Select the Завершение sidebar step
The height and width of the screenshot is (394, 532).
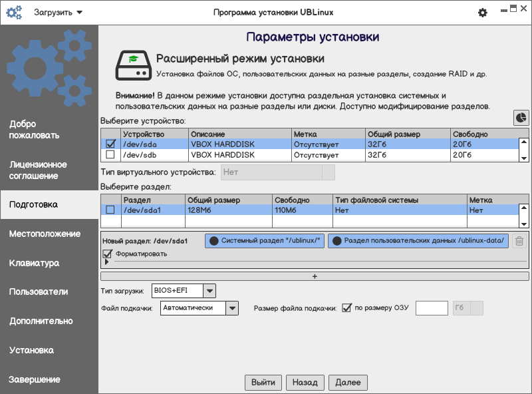pos(35,379)
